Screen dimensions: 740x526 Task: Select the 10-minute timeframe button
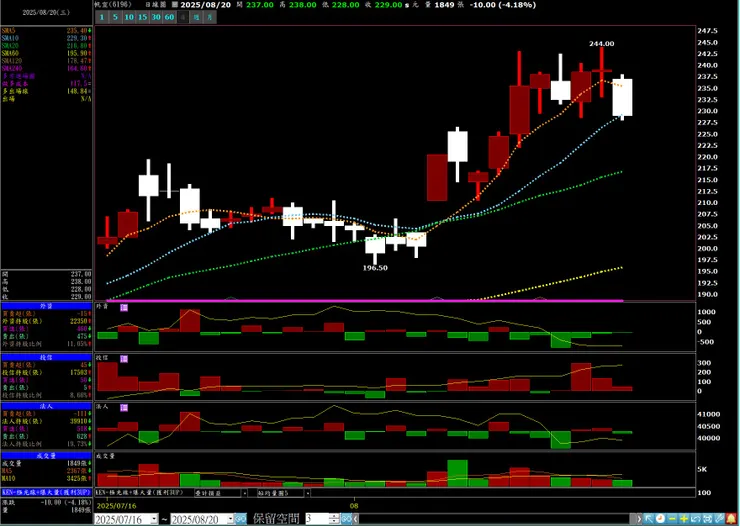(x=129, y=17)
